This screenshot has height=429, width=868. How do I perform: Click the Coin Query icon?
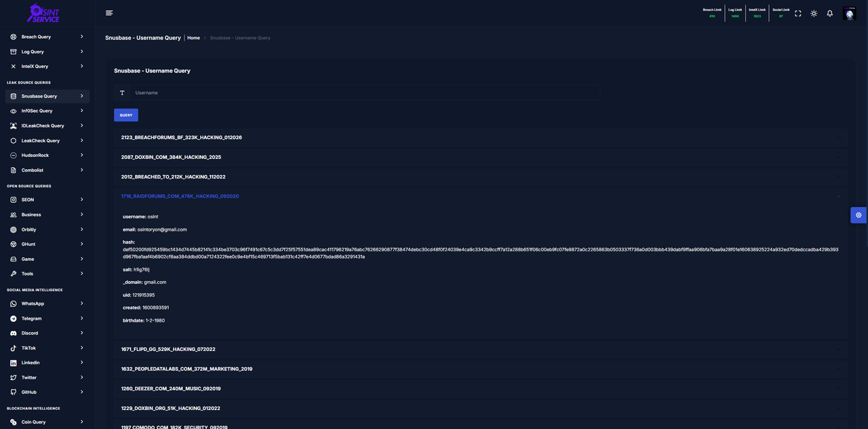coord(14,422)
